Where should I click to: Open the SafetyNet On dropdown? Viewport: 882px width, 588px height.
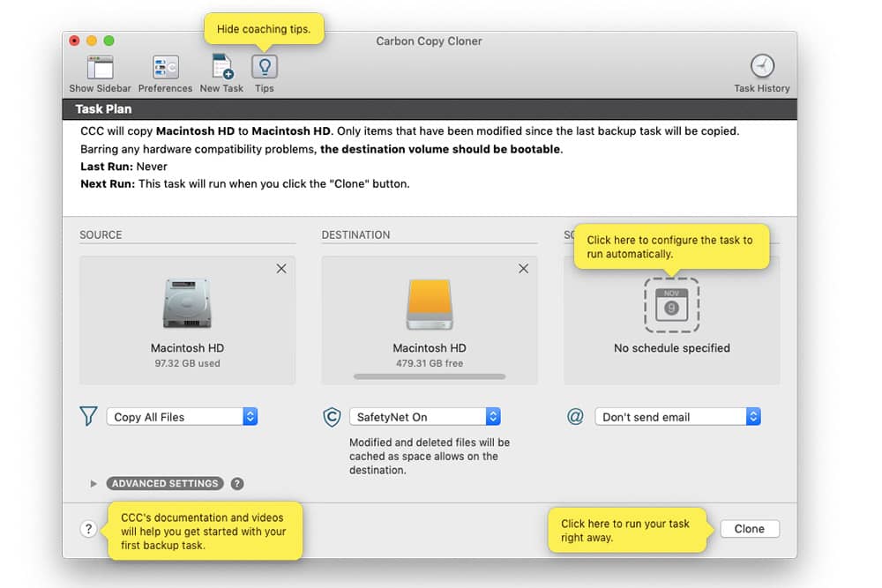(x=425, y=417)
